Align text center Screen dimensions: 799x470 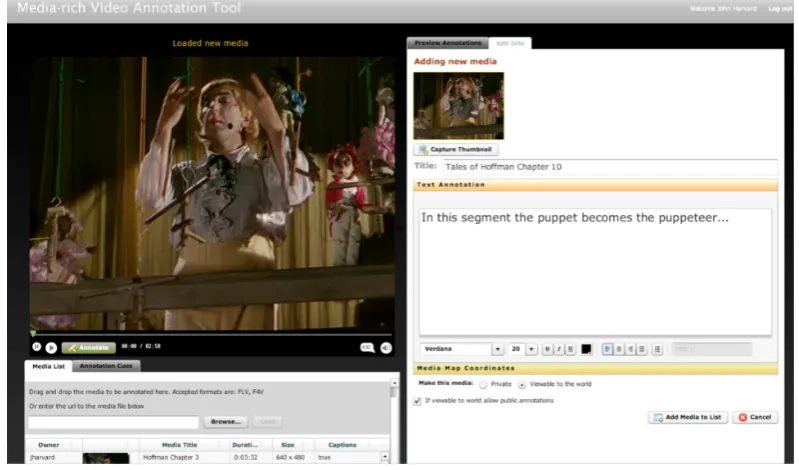619,349
